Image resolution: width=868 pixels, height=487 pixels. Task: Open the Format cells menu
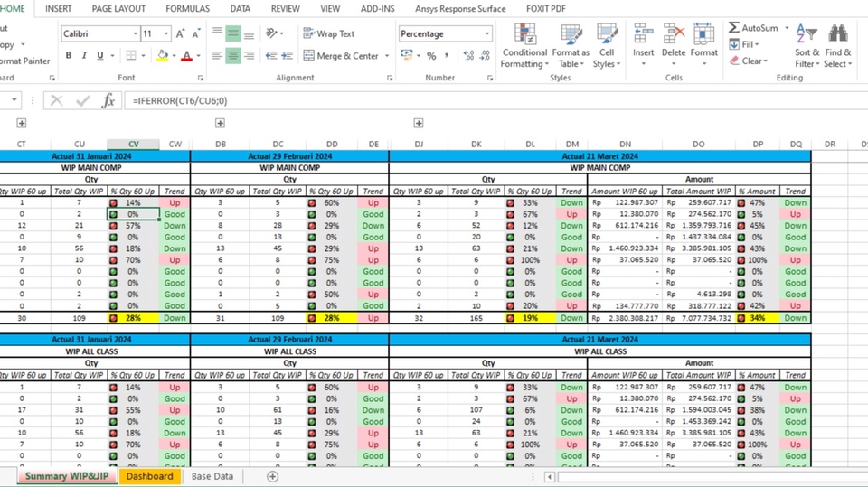pyautogui.click(x=704, y=45)
